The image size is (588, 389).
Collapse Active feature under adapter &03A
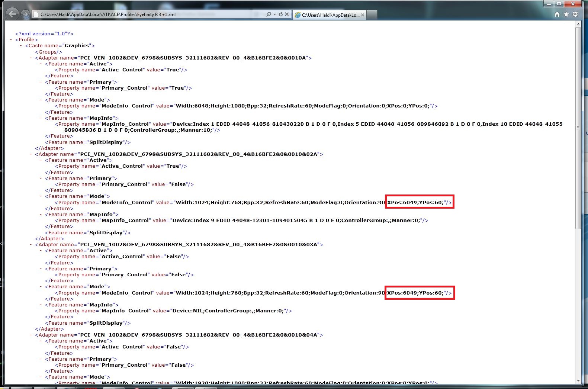click(x=41, y=250)
